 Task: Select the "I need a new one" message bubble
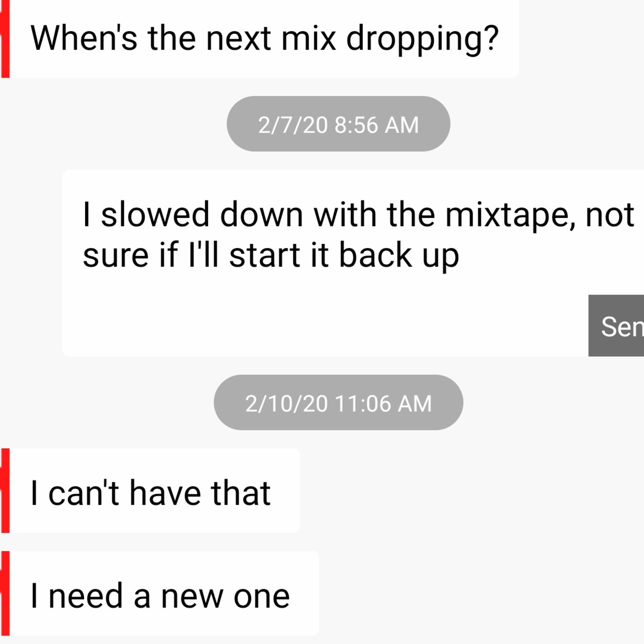click(160, 593)
